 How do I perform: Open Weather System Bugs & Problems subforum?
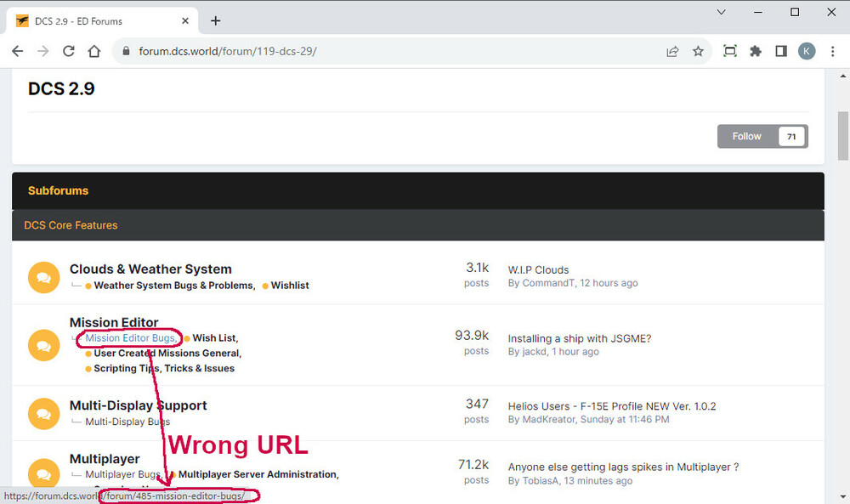pyautogui.click(x=174, y=286)
